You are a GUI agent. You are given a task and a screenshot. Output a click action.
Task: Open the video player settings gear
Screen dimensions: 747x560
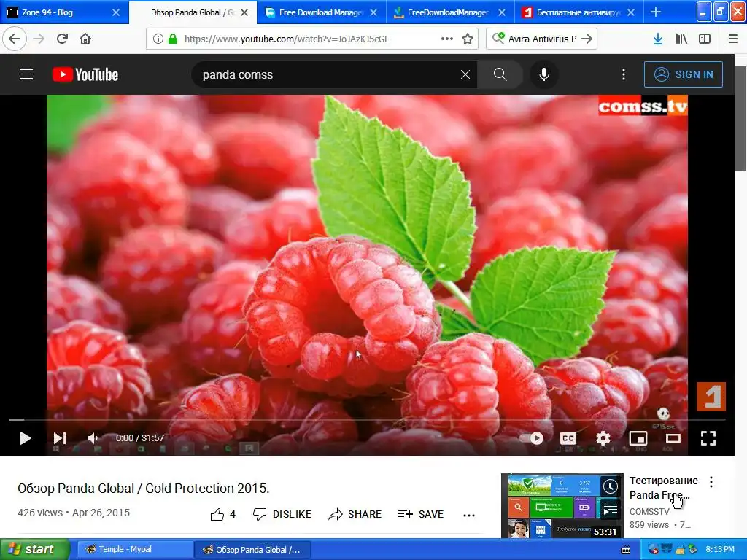603,438
